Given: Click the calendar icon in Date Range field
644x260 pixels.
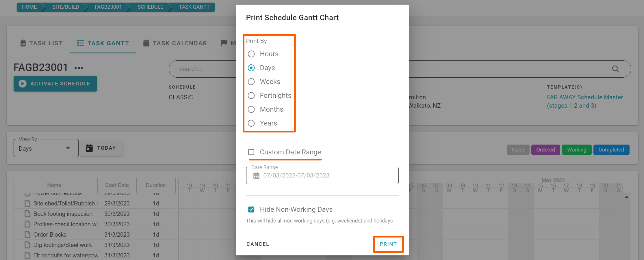Looking at the screenshot, I should coord(256,176).
